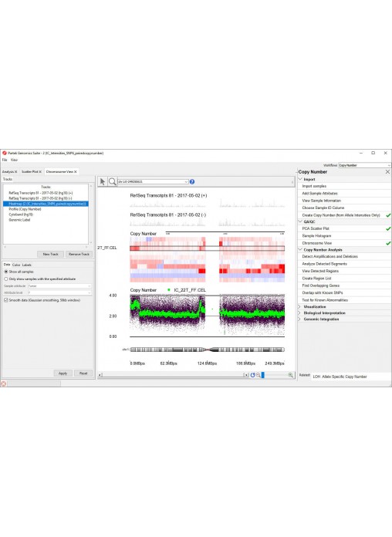Screen dimensions: 392x537
Task: Click Detect Amplifications and Deletions
Action: click(x=329, y=256)
